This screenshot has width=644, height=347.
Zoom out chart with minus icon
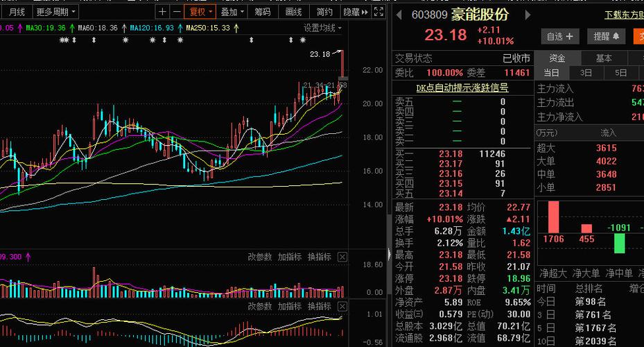(177, 12)
